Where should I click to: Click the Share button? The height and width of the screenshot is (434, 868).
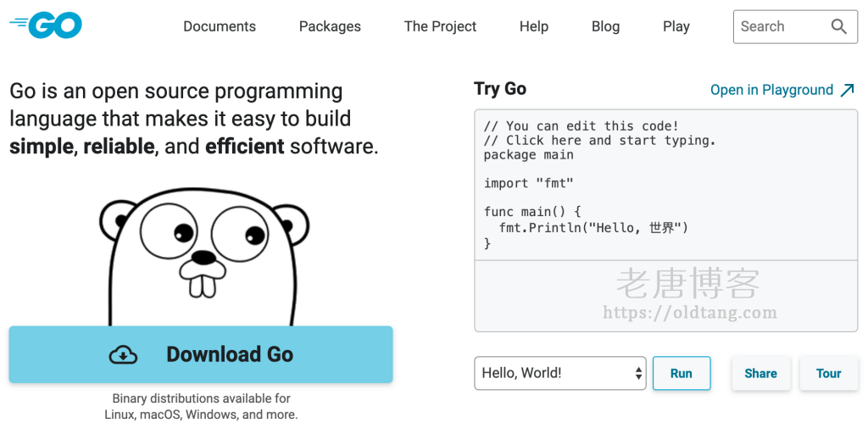(x=760, y=373)
